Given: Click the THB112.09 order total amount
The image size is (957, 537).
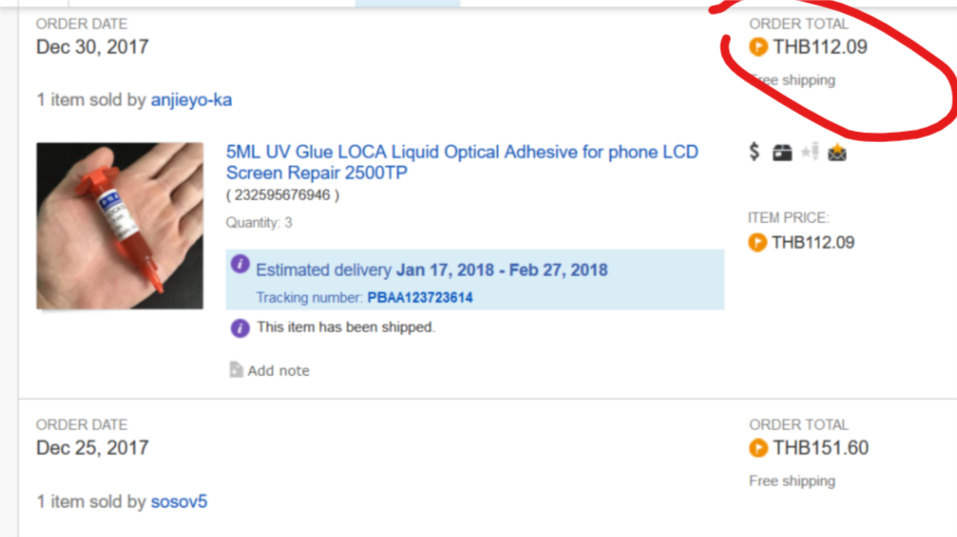Looking at the screenshot, I should (x=820, y=47).
